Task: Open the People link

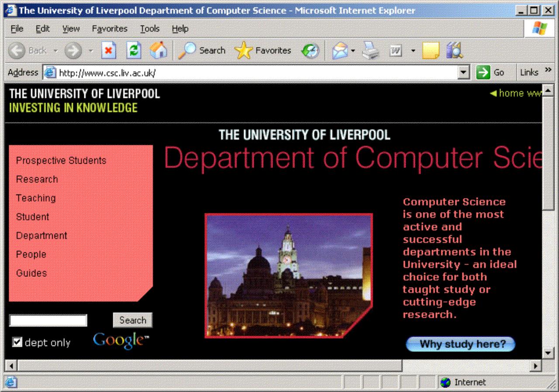Action: 31,254
